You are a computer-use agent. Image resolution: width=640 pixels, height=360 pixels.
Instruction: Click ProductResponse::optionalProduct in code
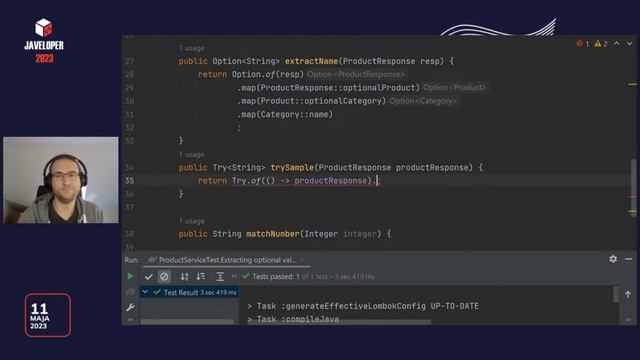coord(338,88)
